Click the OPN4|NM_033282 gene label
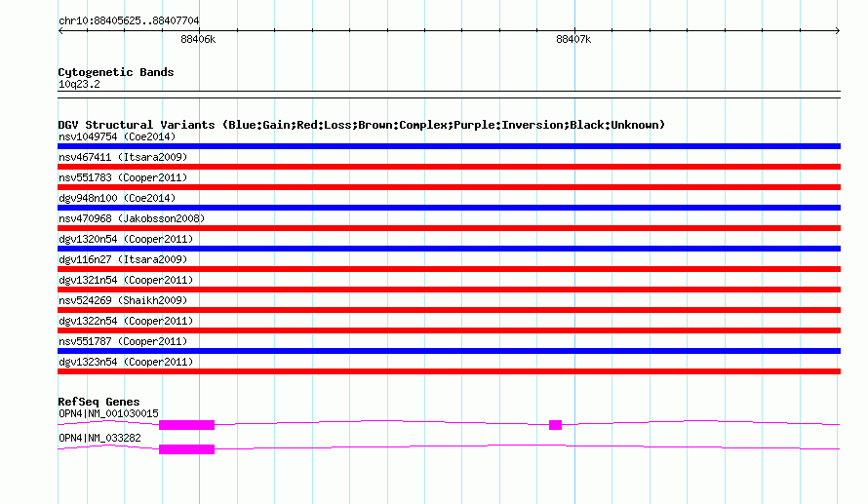 point(99,438)
